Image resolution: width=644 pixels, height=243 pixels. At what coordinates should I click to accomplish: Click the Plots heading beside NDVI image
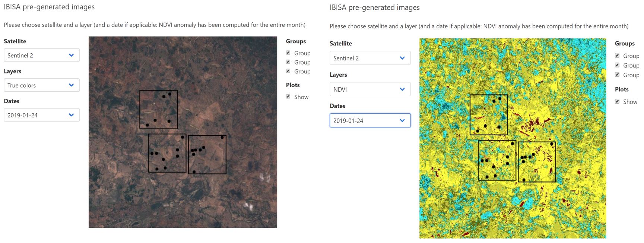click(x=622, y=89)
